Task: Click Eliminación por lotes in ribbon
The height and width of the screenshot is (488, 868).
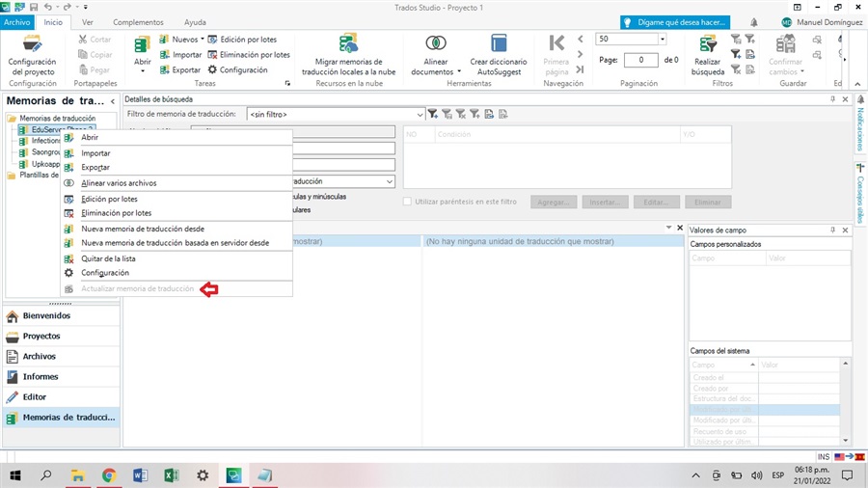Action: (x=249, y=55)
